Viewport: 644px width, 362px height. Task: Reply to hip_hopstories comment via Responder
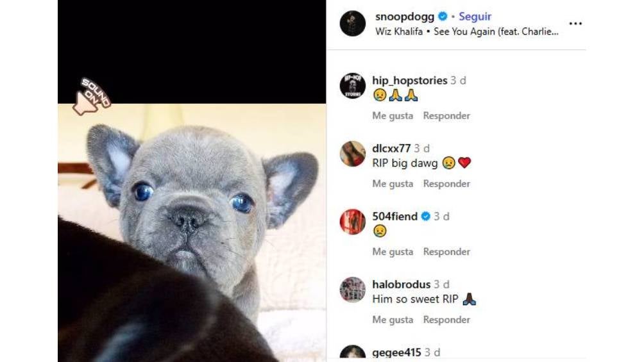(446, 116)
